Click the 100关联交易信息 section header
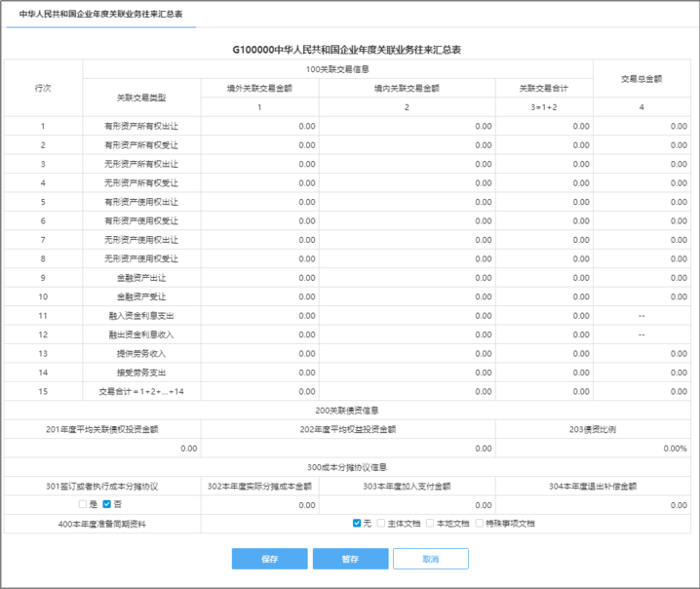The image size is (700, 589). [337, 69]
